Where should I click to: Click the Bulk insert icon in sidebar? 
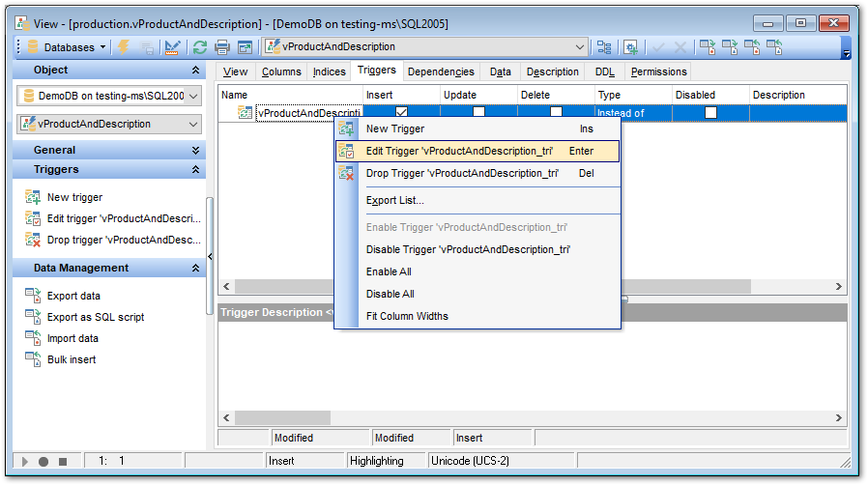point(33,358)
